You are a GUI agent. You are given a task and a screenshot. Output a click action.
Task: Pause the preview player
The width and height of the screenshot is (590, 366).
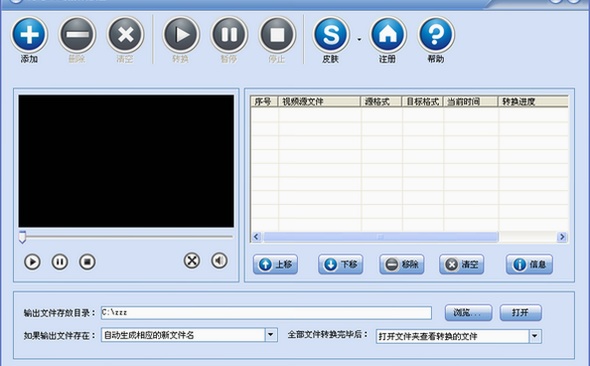[x=60, y=262]
